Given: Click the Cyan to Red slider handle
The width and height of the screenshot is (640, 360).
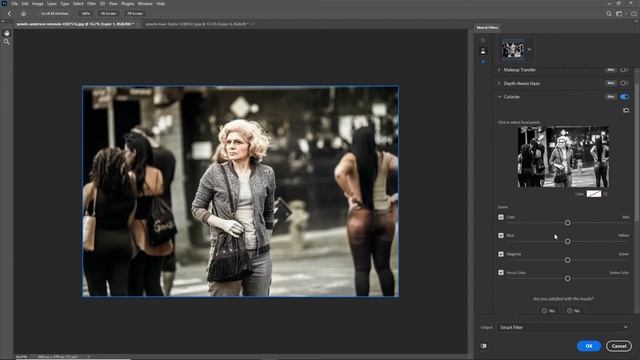Looking at the screenshot, I should [567, 223].
